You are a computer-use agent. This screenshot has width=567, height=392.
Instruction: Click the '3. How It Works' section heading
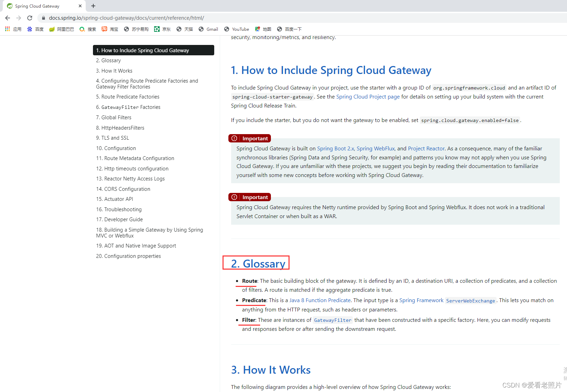point(271,370)
